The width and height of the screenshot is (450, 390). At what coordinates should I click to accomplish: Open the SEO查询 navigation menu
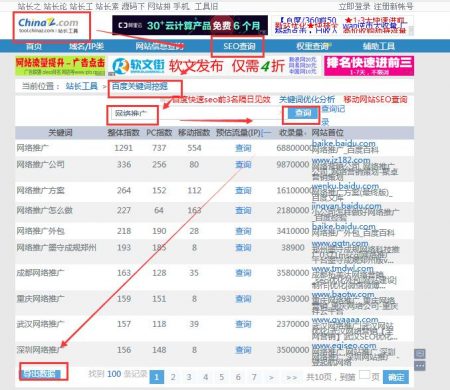click(239, 46)
